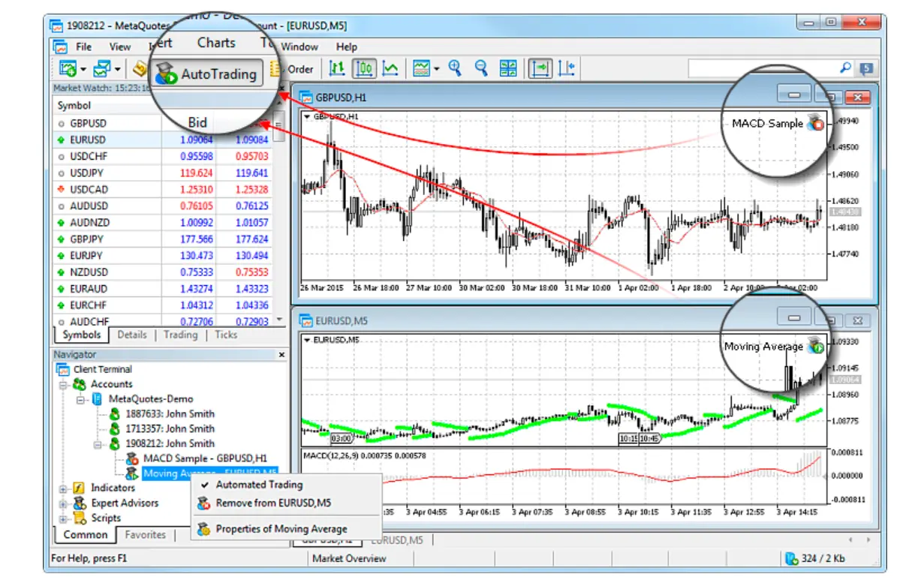Click Market Overview in the status bar
The height and width of the screenshot is (583, 924).
[x=349, y=558]
